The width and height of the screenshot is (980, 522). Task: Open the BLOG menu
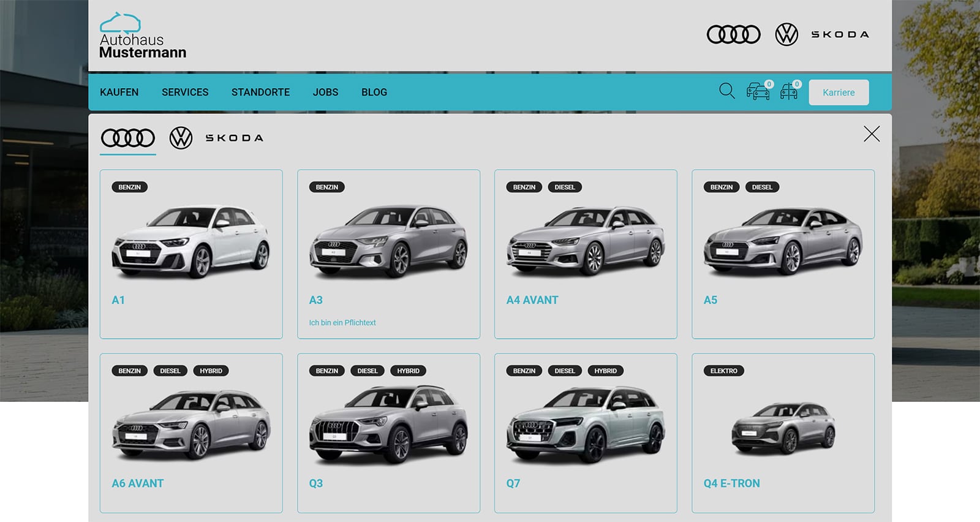pos(374,92)
